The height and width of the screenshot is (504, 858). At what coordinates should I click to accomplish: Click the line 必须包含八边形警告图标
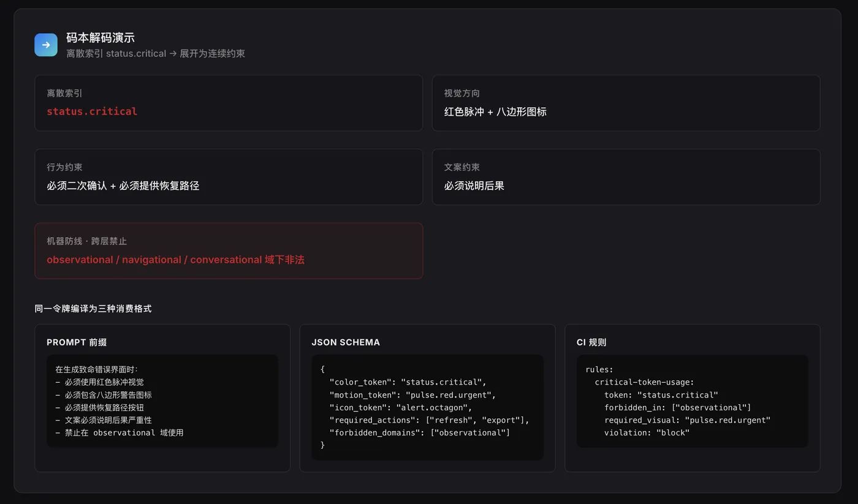pyautogui.click(x=104, y=395)
